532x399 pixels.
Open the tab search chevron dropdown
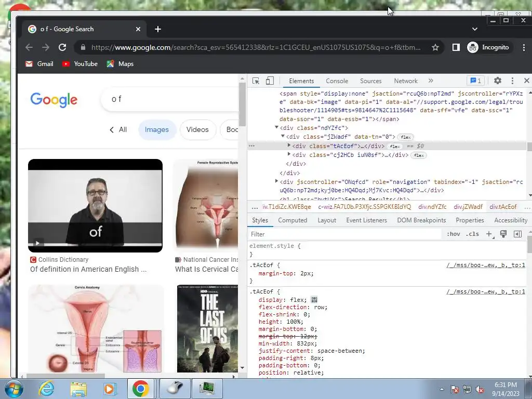click(475, 29)
